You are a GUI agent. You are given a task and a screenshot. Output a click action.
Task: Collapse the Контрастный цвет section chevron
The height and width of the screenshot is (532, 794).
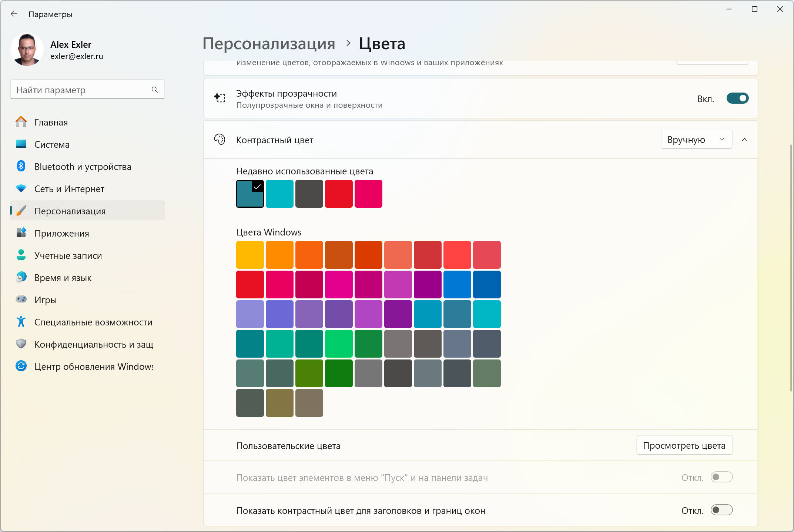pyautogui.click(x=744, y=140)
